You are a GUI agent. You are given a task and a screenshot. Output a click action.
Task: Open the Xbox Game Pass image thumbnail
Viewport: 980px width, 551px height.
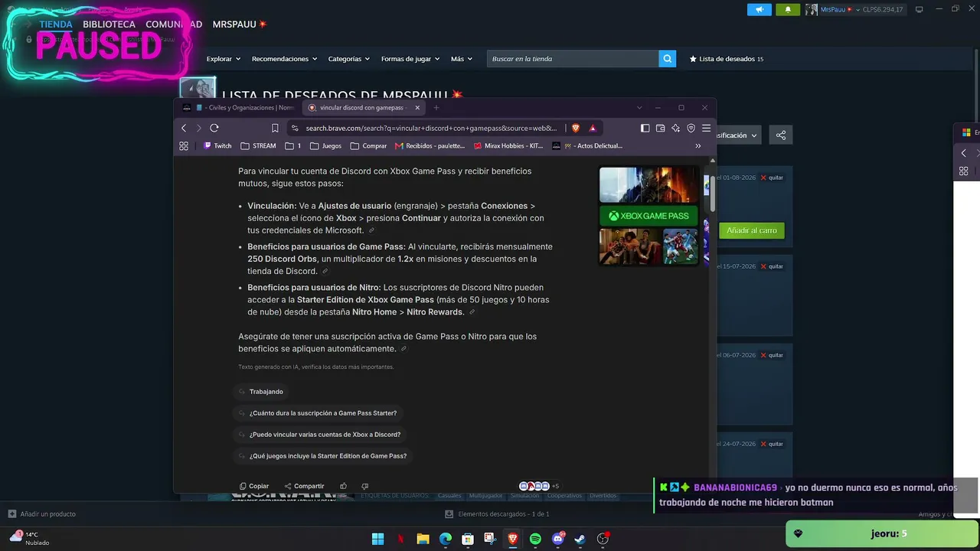tap(649, 216)
